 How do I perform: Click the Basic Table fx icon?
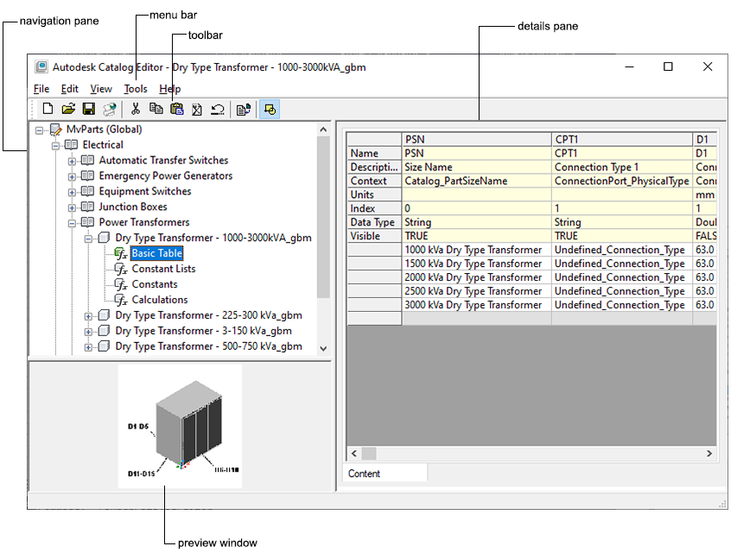(121, 253)
